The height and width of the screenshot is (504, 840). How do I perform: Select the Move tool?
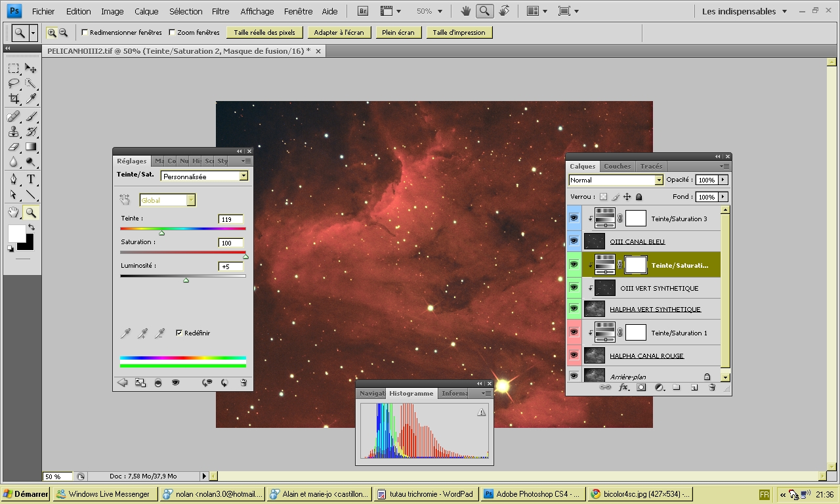30,68
